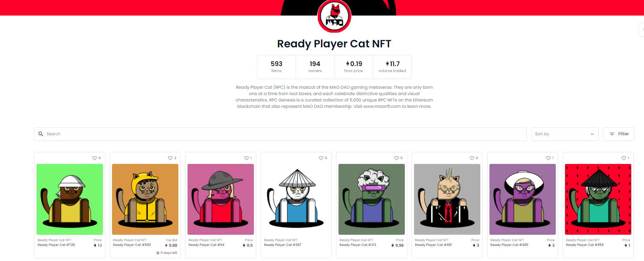Click the Filter sliders icon
The width and height of the screenshot is (644, 261).
(612, 134)
